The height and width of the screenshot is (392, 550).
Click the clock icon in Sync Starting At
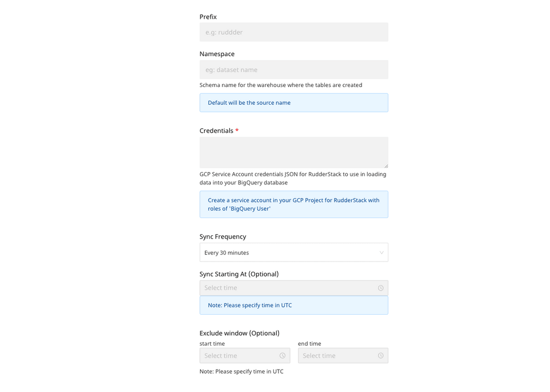pyautogui.click(x=380, y=288)
